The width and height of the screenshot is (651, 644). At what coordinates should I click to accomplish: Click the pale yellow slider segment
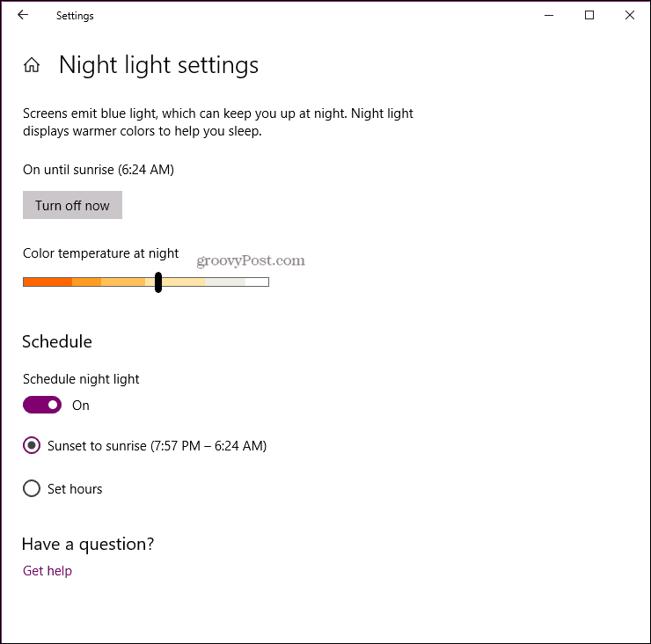[184, 282]
